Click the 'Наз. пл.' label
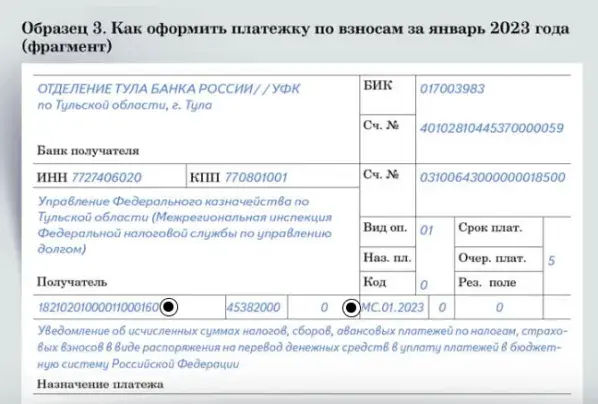The height and width of the screenshot is (404, 598). point(387,258)
